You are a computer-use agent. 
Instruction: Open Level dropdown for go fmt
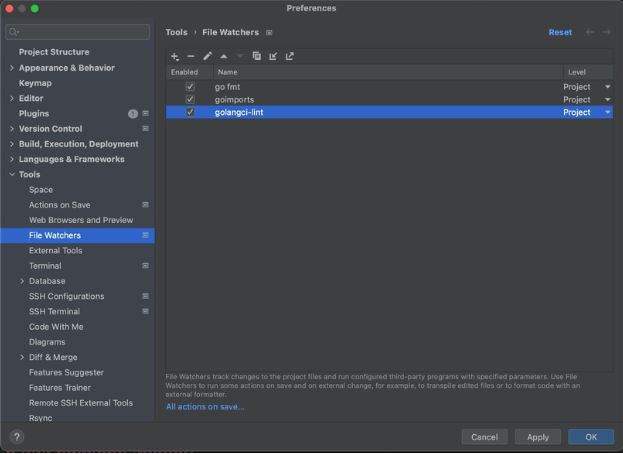(x=607, y=87)
